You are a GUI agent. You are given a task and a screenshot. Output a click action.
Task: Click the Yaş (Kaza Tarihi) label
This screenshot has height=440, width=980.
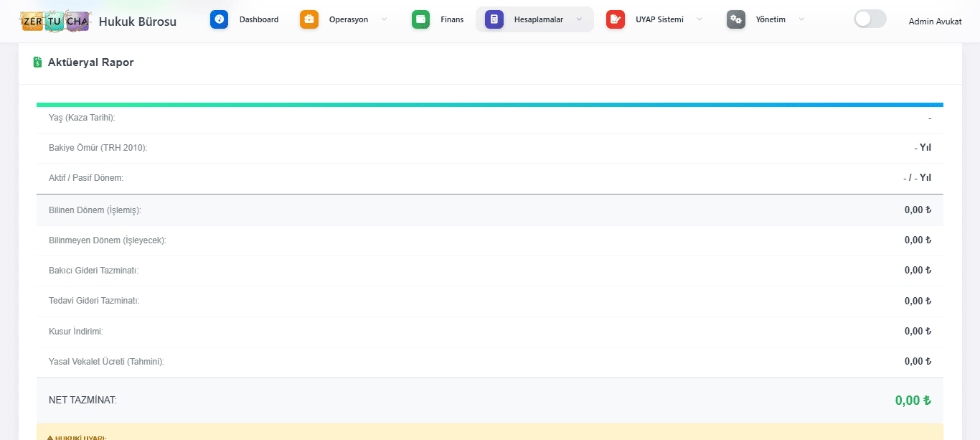(82, 117)
